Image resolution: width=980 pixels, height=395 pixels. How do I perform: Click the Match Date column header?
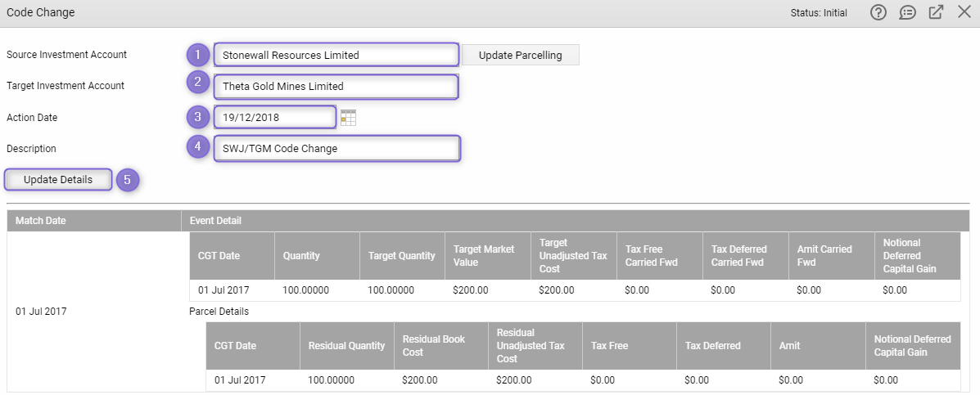pos(94,220)
